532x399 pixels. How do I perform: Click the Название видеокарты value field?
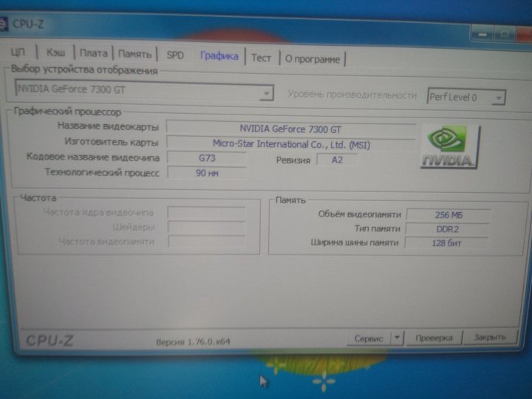tap(290, 129)
